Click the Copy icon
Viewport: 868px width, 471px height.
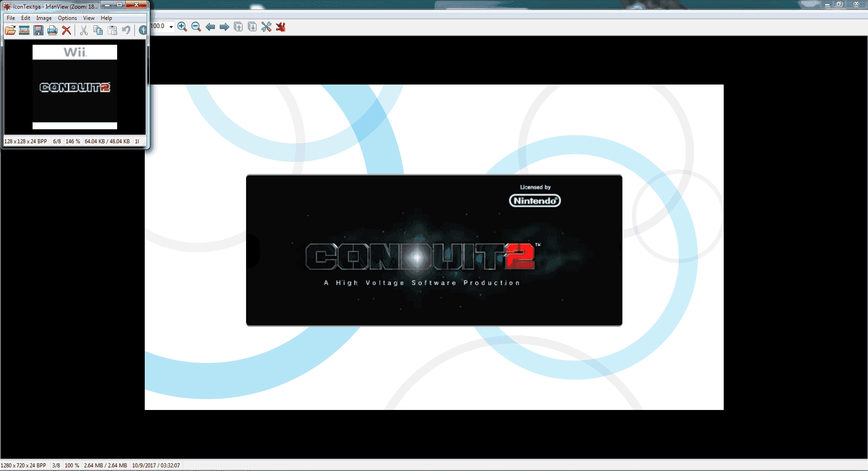[98, 30]
